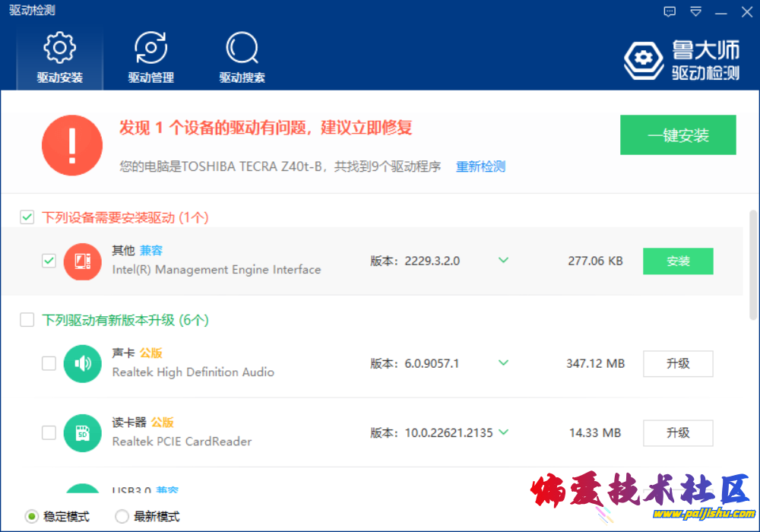Screen dimensions: 760x532
Task: Click the Realtek sound card speaker icon
Action: click(82, 363)
